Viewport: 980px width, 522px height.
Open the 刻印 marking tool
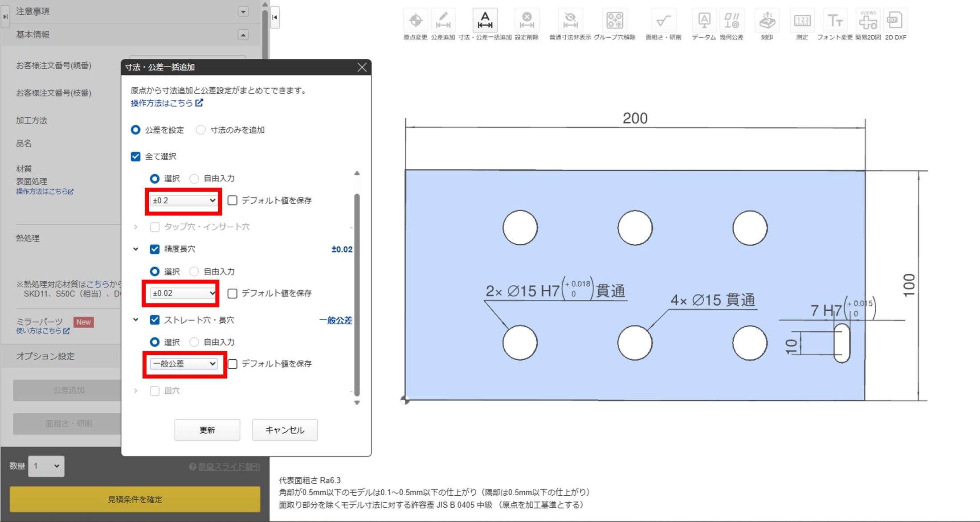(x=767, y=20)
